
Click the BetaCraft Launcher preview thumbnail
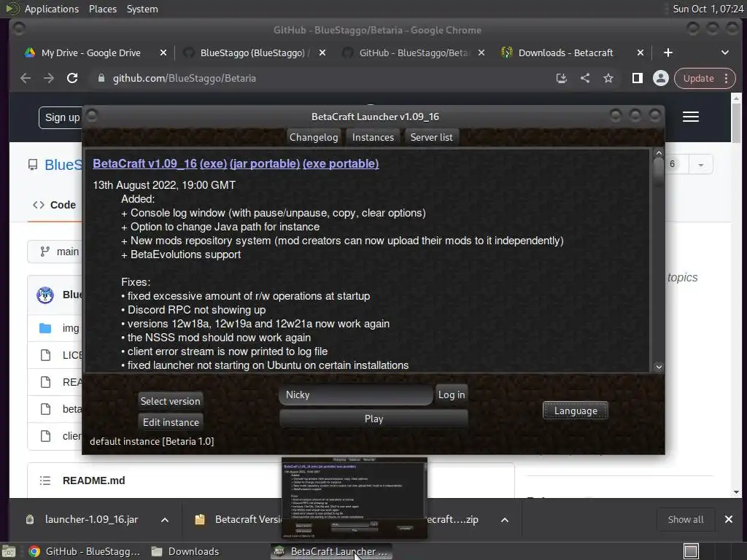[355, 497]
